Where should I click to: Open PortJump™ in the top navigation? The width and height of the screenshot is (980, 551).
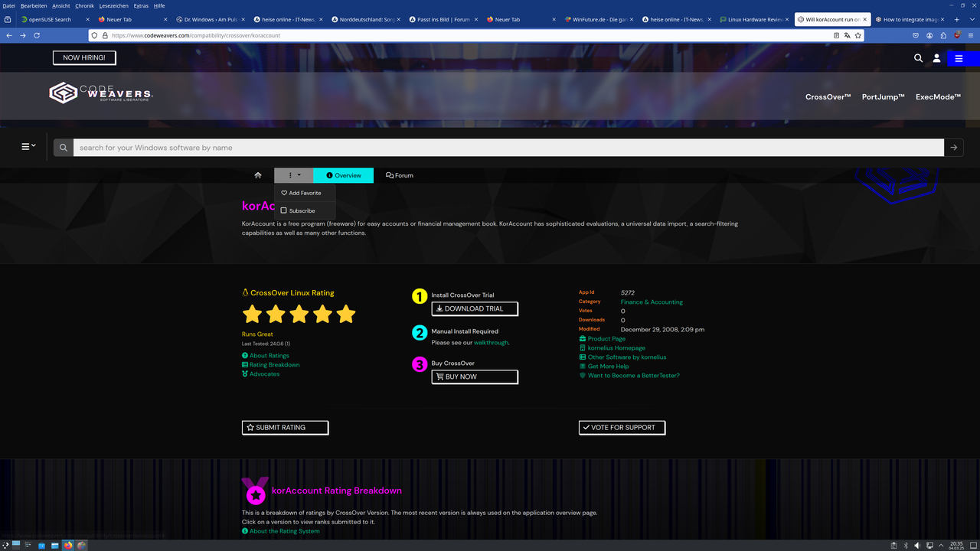(x=884, y=97)
